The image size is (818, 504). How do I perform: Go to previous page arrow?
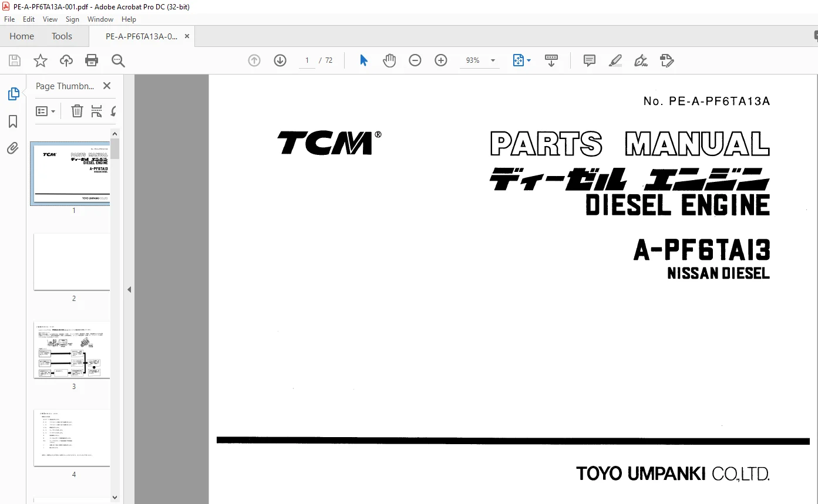(254, 60)
